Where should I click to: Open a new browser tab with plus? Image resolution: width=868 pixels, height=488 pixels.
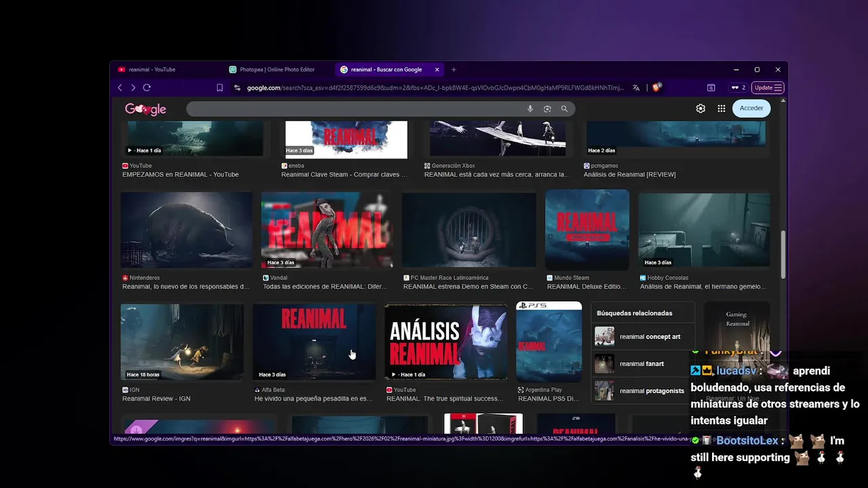454,69
